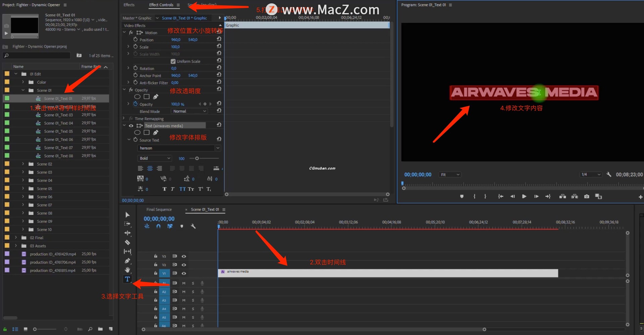Open the Effect Controls panel menu
This screenshot has height=335, width=644.
pyautogui.click(x=178, y=5)
